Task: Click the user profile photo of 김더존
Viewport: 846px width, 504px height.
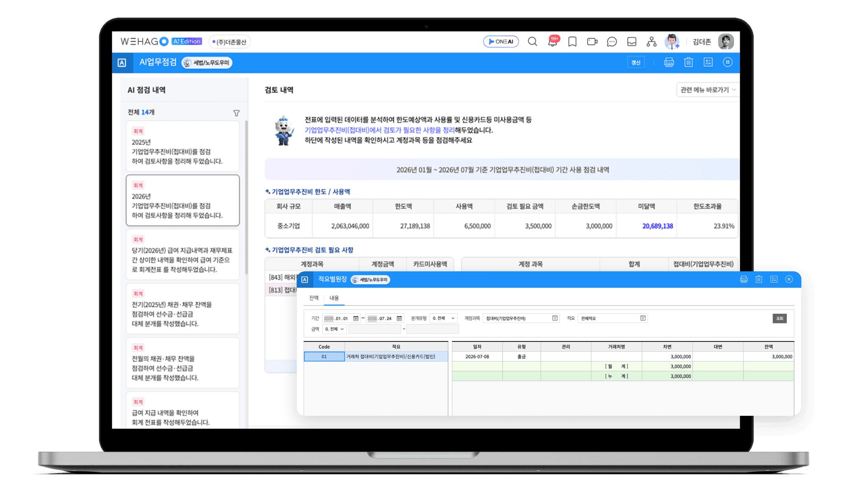Action: click(x=725, y=42)
